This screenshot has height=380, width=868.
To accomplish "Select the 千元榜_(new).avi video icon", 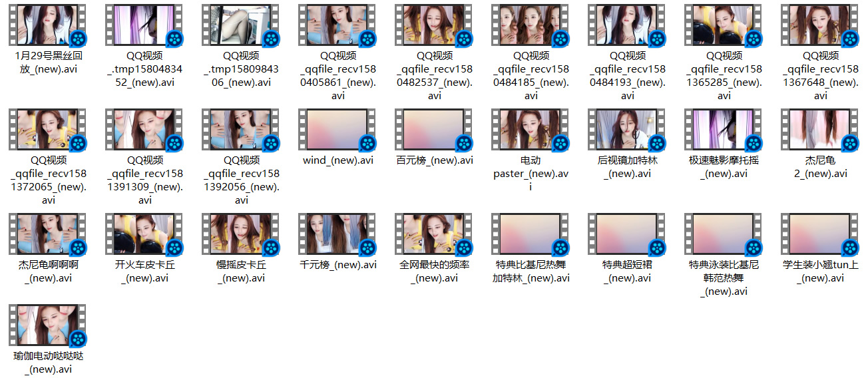I will pyautogui.click(x=337, y=234).
